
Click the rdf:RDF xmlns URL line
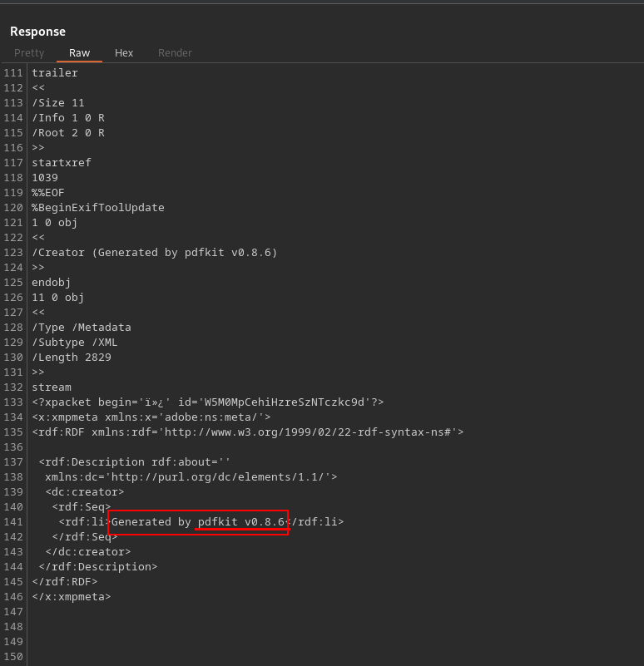248,432
